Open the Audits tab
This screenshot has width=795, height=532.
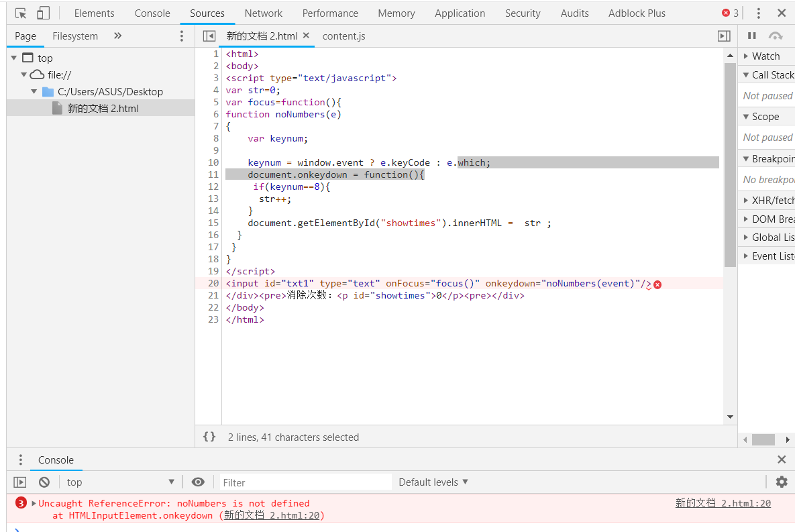pos(574,13)
